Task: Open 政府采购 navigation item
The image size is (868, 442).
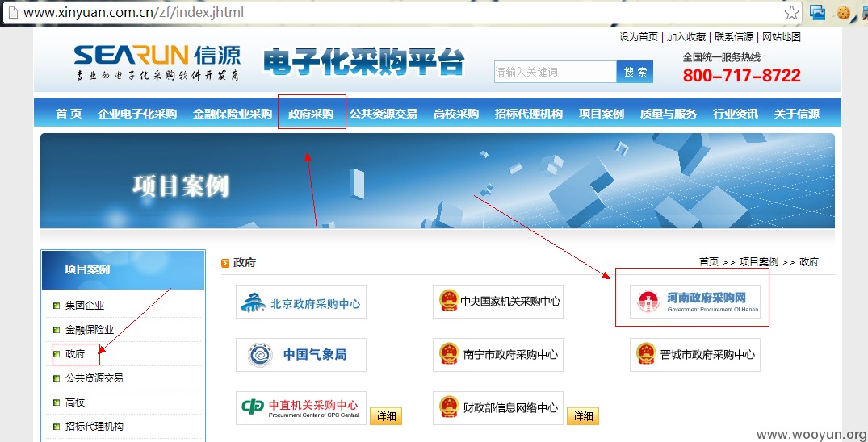Action: [311, 114]
